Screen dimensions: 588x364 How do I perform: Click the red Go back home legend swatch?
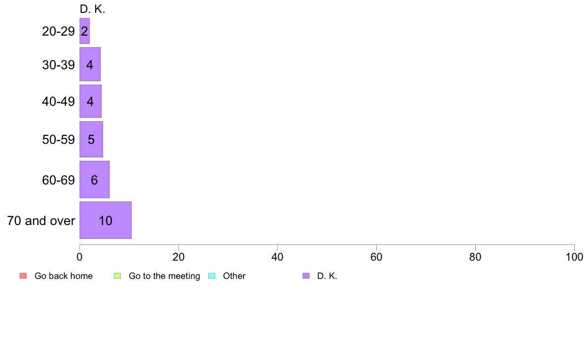pyautogui.click(x=23, y=276)
